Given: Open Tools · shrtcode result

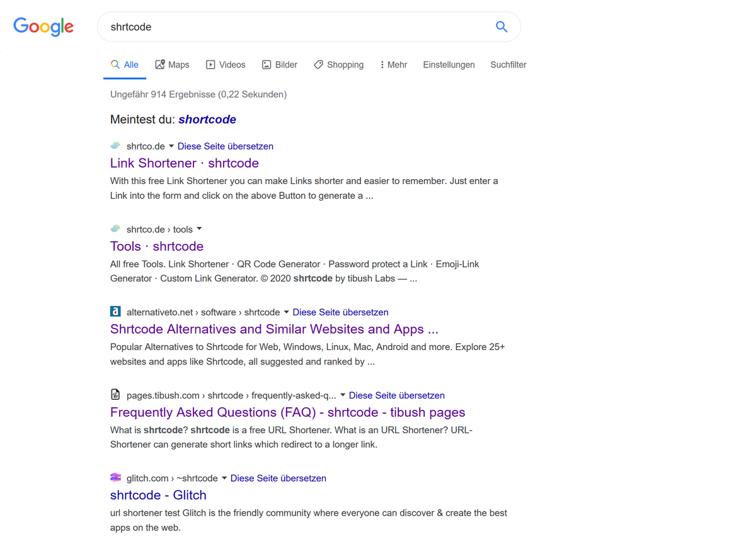Looking at the screenshot, I should (x=157, y=246).
